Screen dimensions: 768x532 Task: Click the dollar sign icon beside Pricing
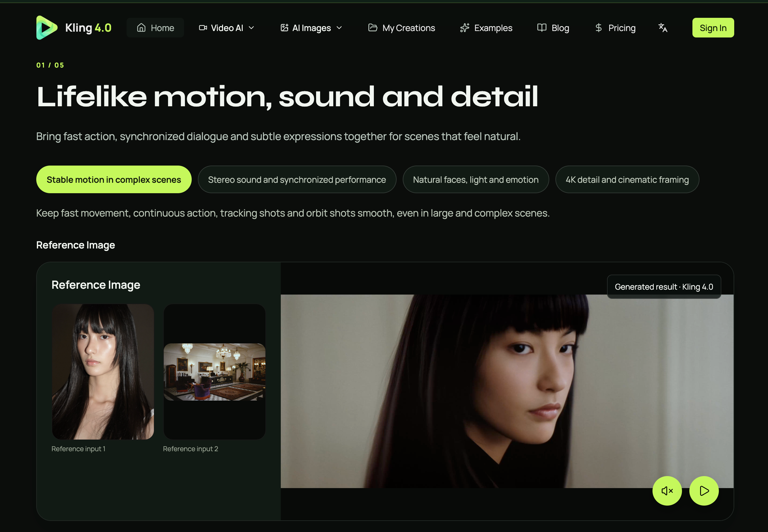[599, 28]
